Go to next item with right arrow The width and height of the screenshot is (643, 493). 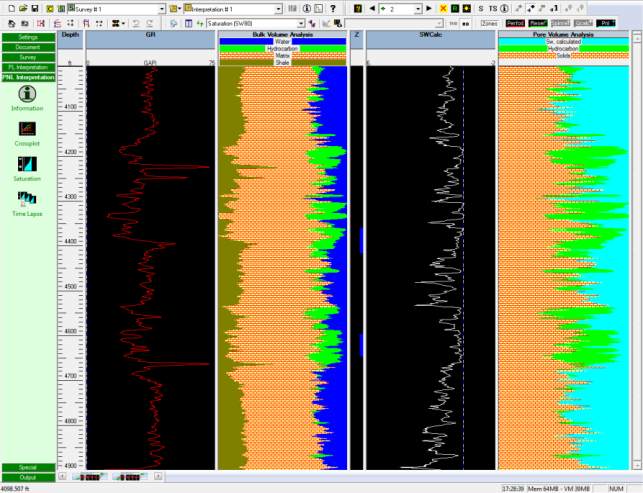pos(429,9)
